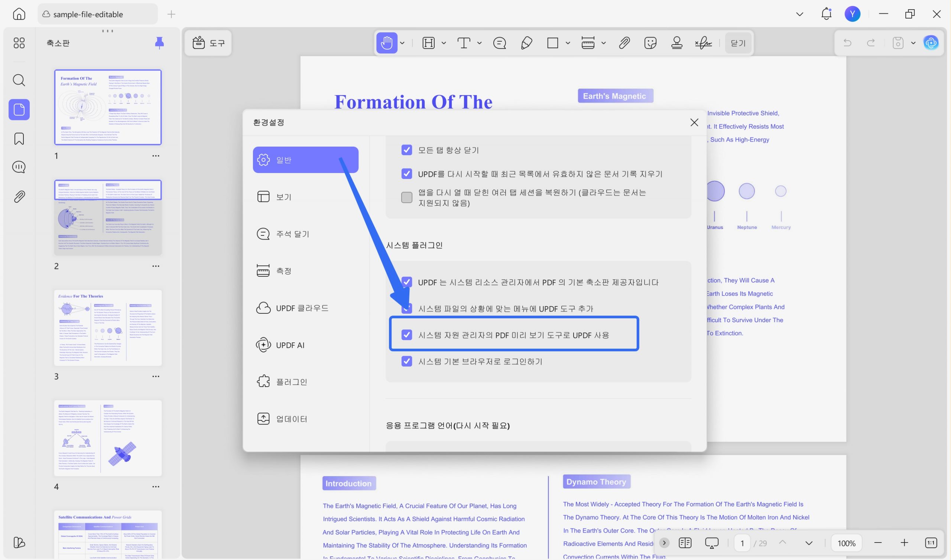Zoom out with the minus button
The height and width of the screenshot is (560, 951).
[878, 543]
